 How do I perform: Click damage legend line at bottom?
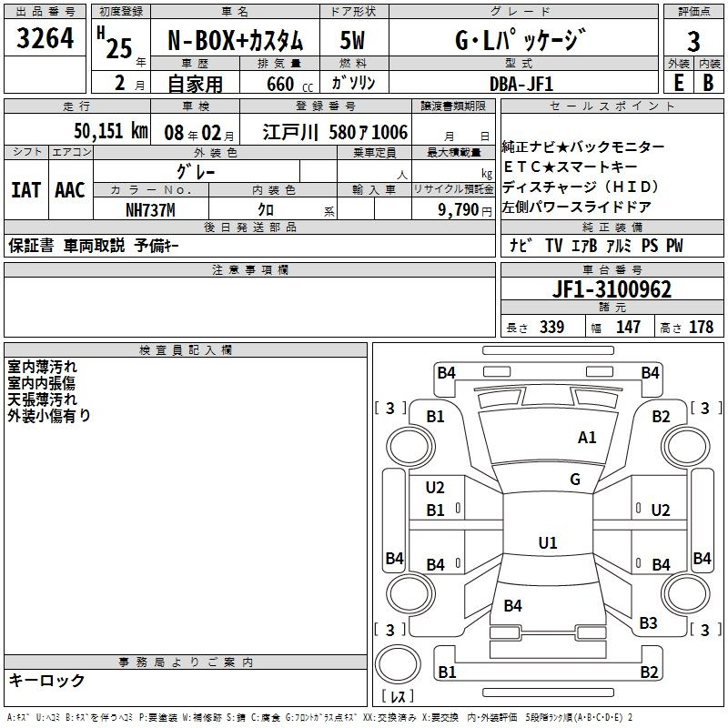[x=320, y=718]
